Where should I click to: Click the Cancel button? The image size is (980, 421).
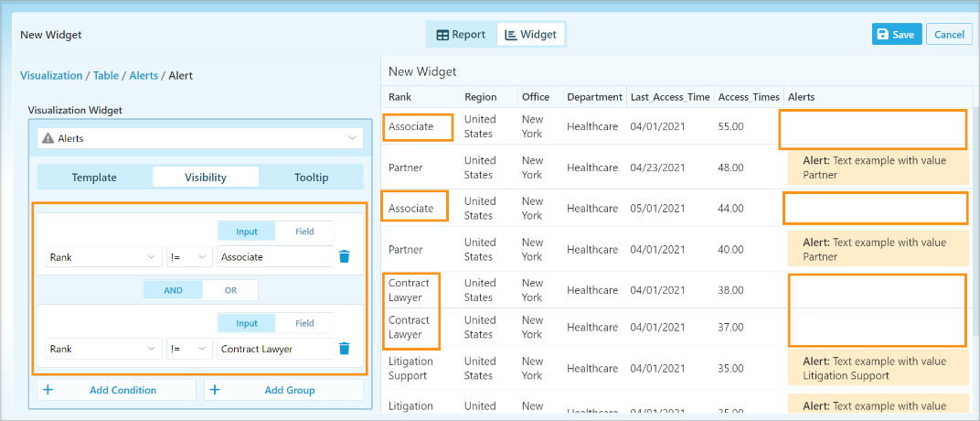[949, 35]
